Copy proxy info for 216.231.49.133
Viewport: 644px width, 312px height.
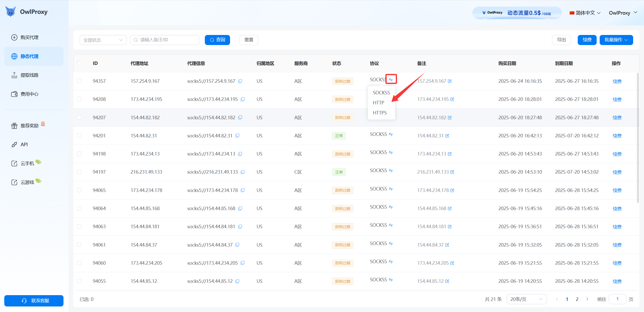[x=243, y=172]
